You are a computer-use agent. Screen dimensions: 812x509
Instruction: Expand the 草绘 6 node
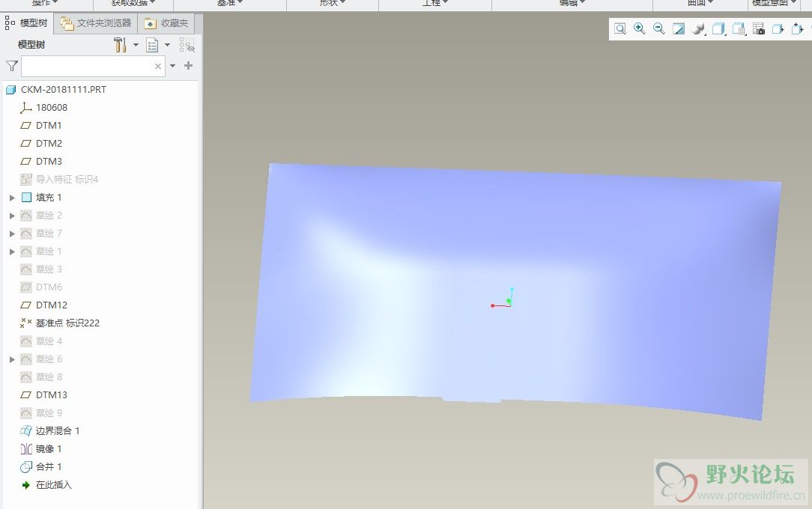pyautogui.click(x=12, y=359)
